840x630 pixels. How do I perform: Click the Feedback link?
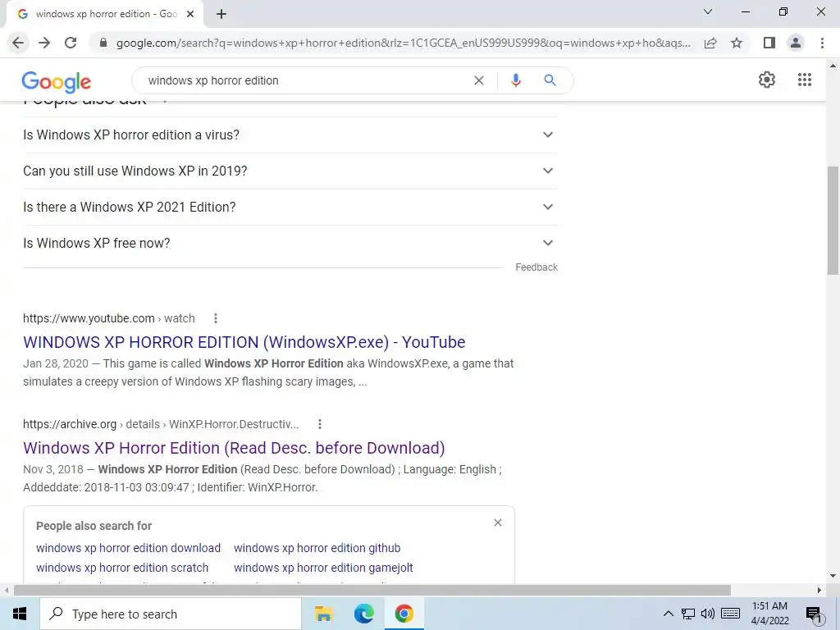pyautogui.click(x=536, y=267)
